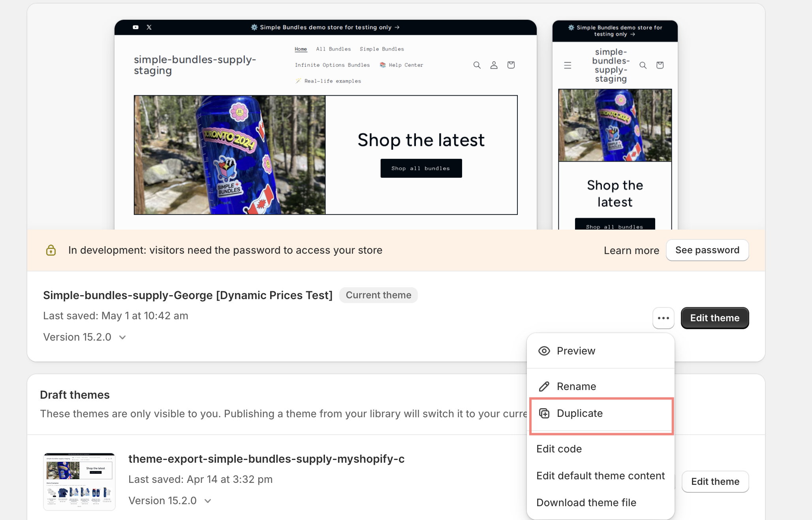Click the cart icon in desktop preview
The height and width of the screenshot is (520, 812).
[511, 65]
